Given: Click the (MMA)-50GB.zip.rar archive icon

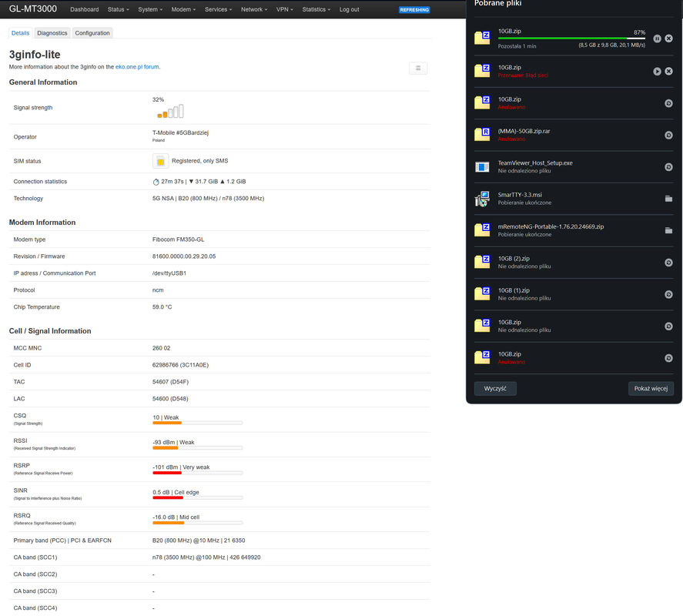Looking at the screenshot, I should click(482, 134).
